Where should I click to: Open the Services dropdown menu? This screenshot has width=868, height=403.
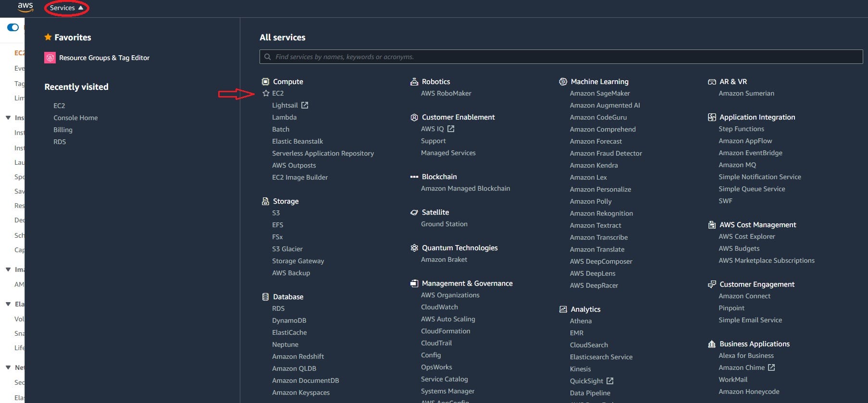pos(66,8)
